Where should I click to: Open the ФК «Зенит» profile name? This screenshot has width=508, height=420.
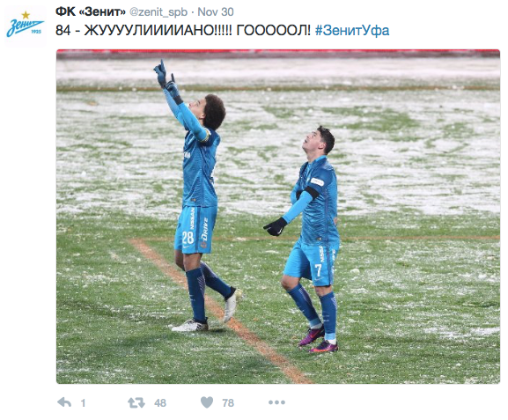pos(91,12)
